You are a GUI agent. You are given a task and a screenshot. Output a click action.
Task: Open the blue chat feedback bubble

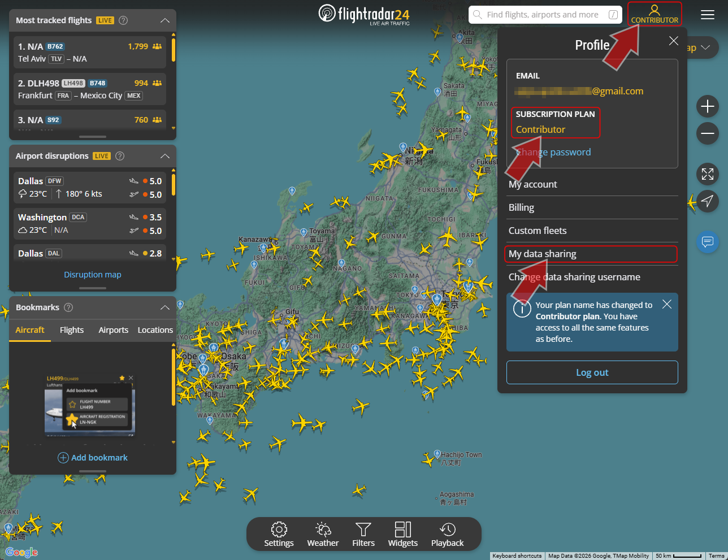pyautogui.click(x=708, y=242)
